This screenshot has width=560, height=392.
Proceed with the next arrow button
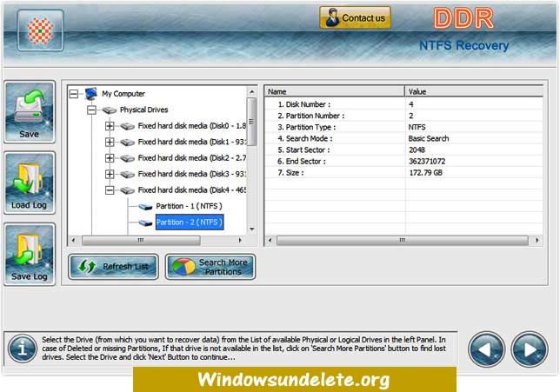(x=530, y=349)
